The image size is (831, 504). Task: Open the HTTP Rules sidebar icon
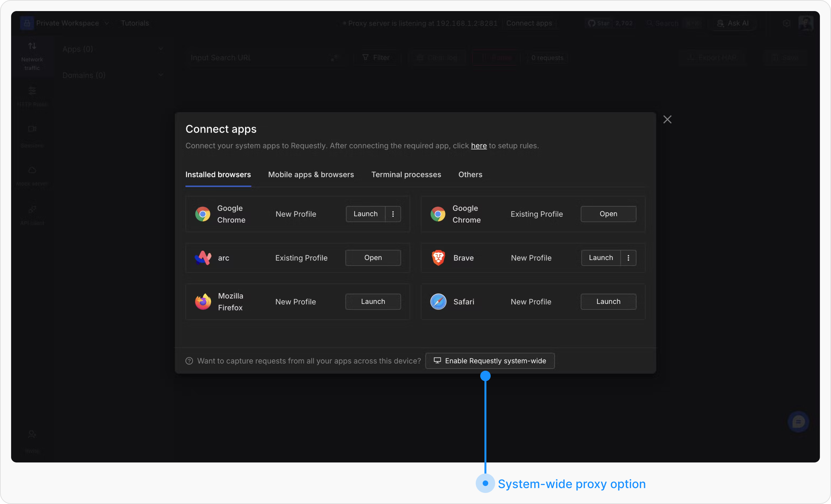point(32,91)
